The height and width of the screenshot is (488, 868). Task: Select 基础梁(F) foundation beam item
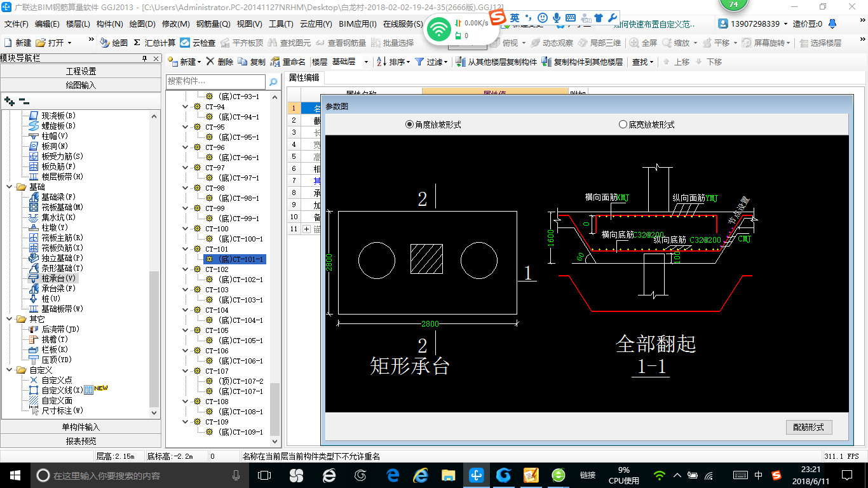click(x=58, y=197)
